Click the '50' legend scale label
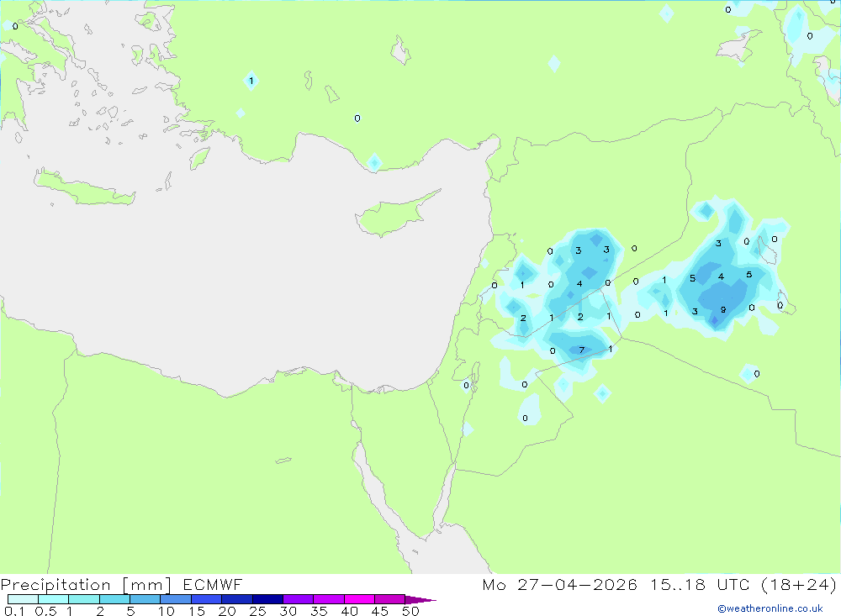The height and width of the screenshot is (616, 841). (411, 611)
